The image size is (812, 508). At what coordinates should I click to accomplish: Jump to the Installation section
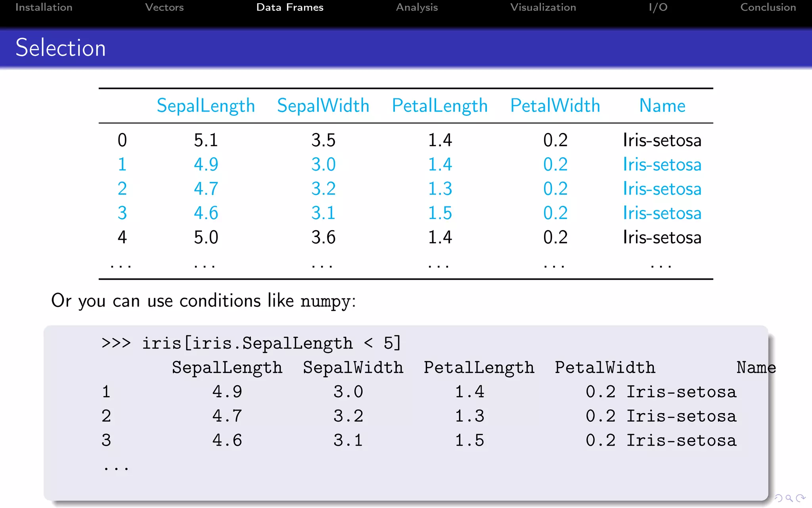44,7
